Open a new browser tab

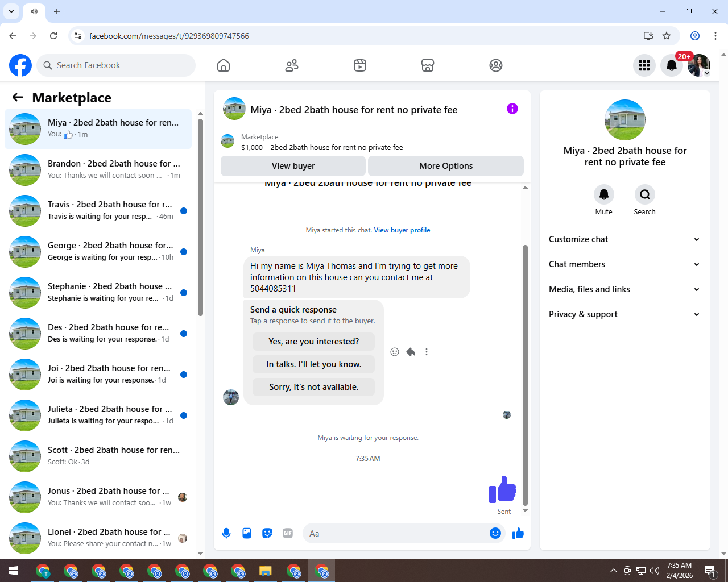pos(57,11)
